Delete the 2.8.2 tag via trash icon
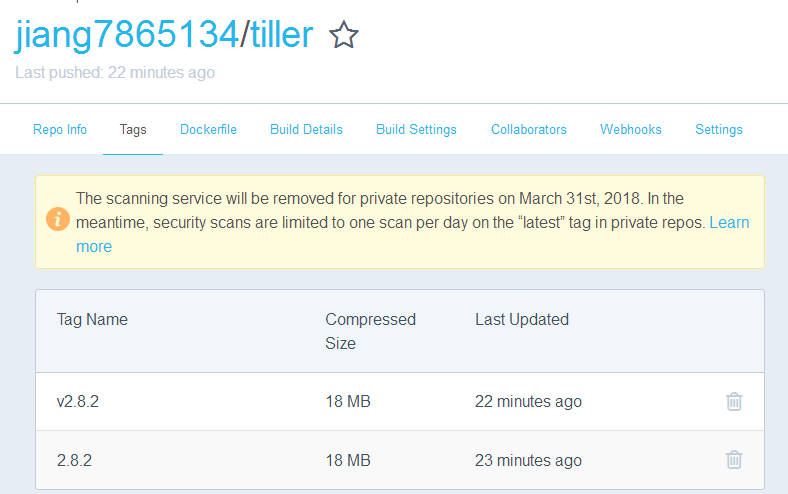Screen dimensions: 788x494 [734, 460]
